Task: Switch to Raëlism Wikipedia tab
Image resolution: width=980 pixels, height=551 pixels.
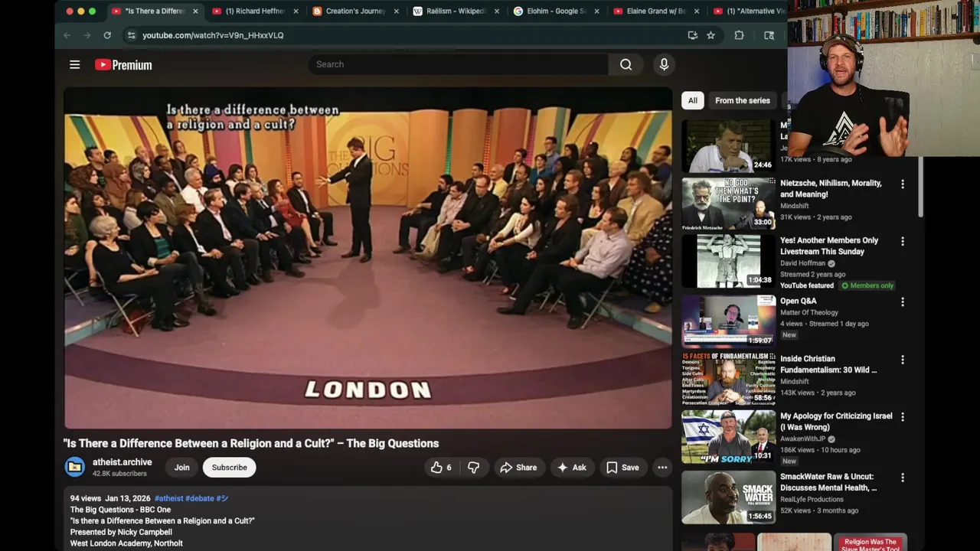Action: click(x=456, y=11)
